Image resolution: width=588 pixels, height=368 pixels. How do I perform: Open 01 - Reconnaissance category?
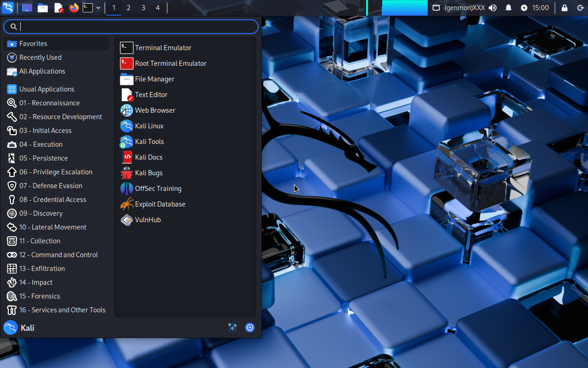pyautogui.click(x=56, y=103)
